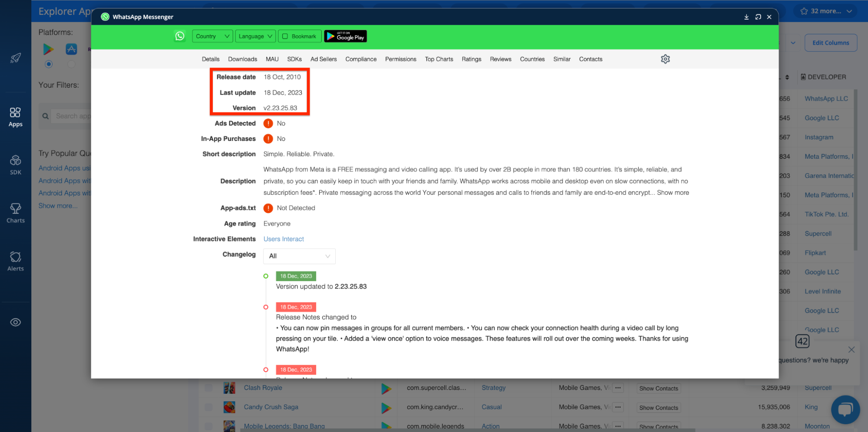Screen dimensions: 868x432
Task: Open the Ad Sellers tab
Action: point(323,59)
